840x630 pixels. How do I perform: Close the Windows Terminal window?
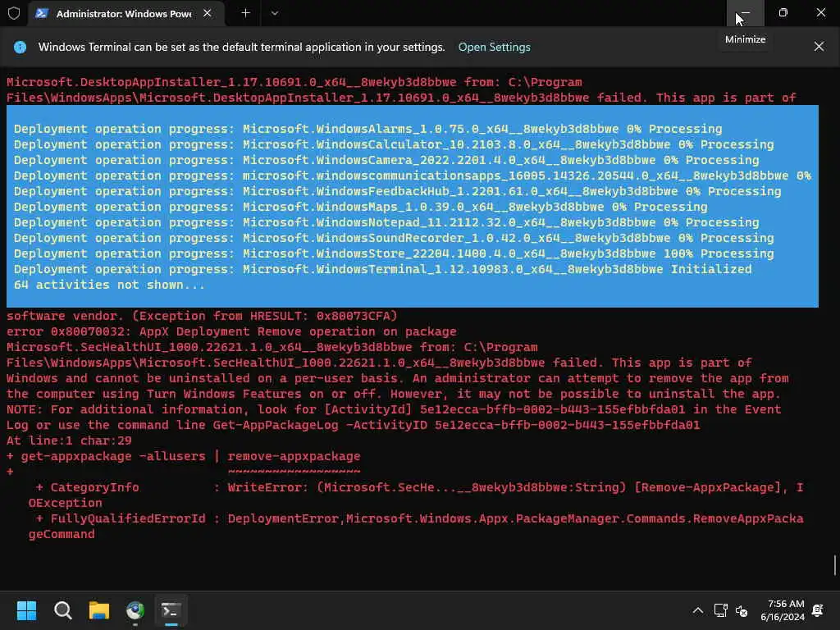pyautogui.click(x=820, y=13)
